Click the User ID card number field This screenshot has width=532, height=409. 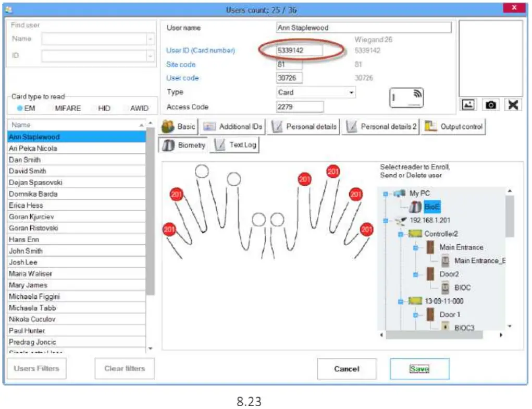pyautogui.click(x=299, y=51)
